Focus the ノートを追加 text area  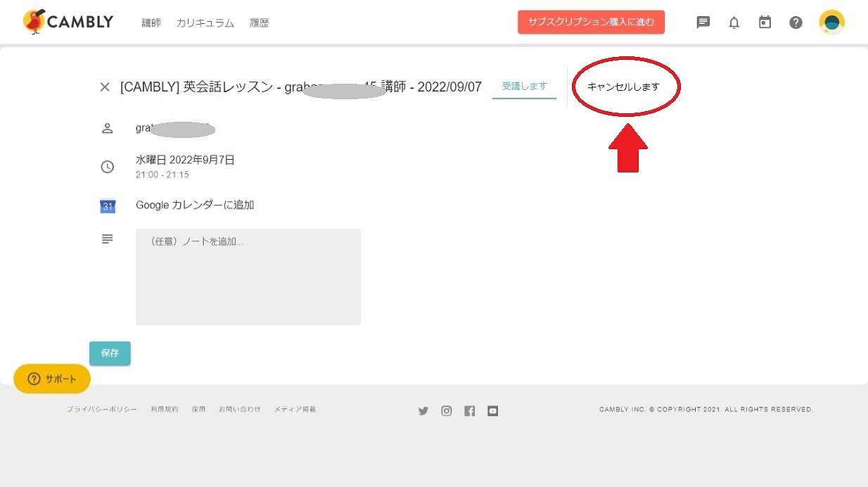(248, 277)
